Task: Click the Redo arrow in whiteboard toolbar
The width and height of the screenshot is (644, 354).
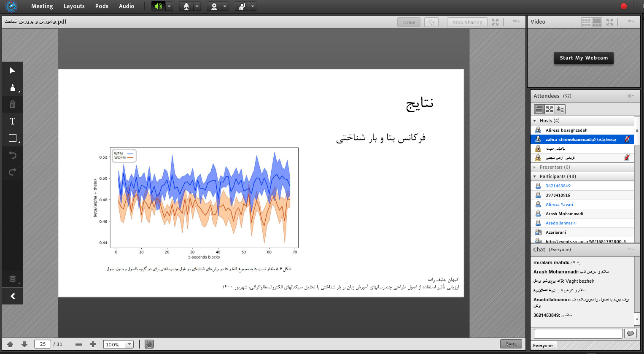Action: 13,172
